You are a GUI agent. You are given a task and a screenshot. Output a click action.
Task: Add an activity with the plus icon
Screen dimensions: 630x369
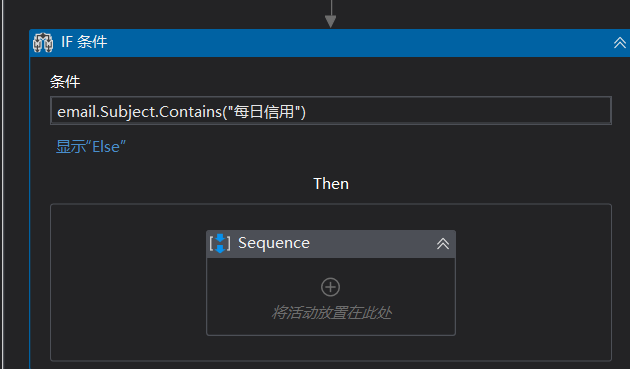[x=330, y=287]
